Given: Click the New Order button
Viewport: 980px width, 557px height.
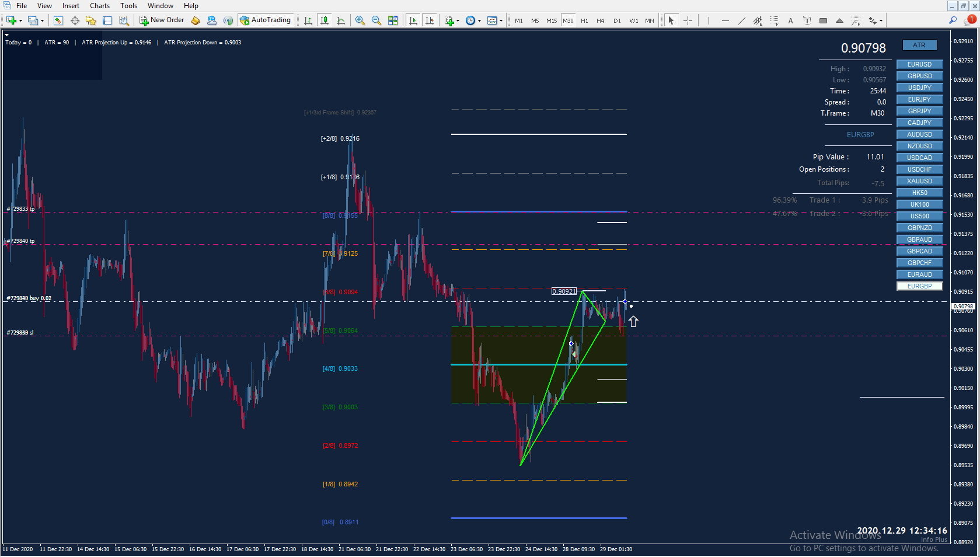Looking at the screenshot, I should click(162, 20).
